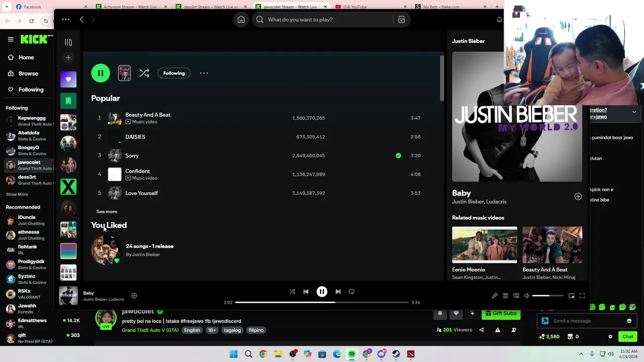Open mini player icon
Image resolution: width=644 pixels, height=362 pixels.
[572, 296]
